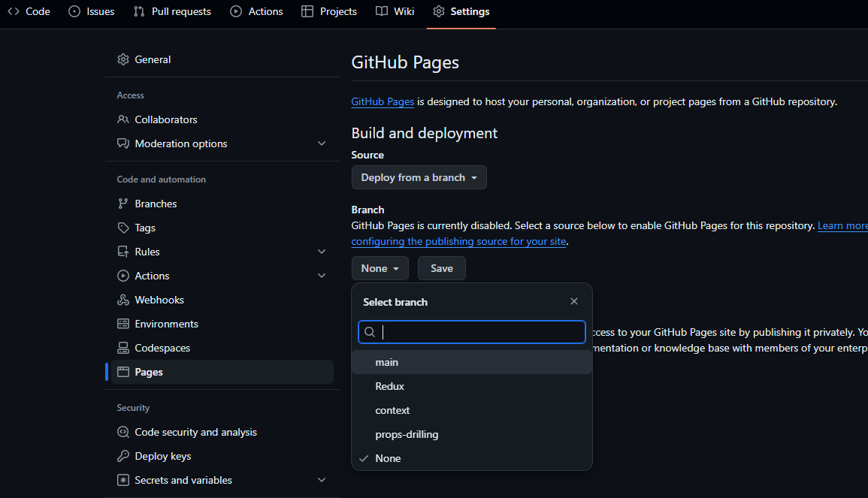
Task: Click the Issues circle icon
Action: 74,11
